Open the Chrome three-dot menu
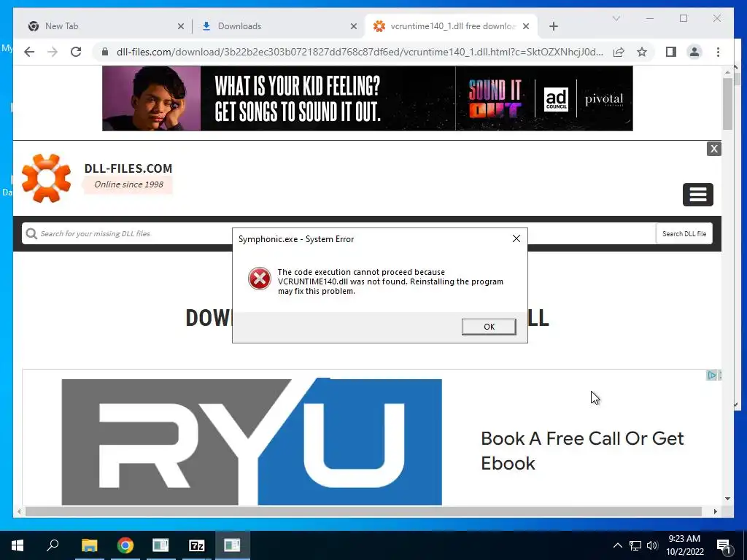This screenshot has width=747, height=560. 718,52
